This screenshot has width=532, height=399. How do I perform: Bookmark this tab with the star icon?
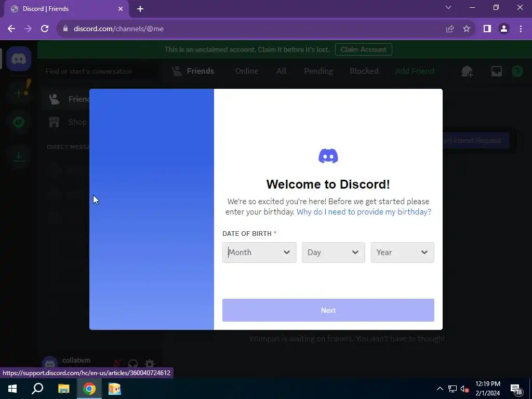(x=467, y=29)
